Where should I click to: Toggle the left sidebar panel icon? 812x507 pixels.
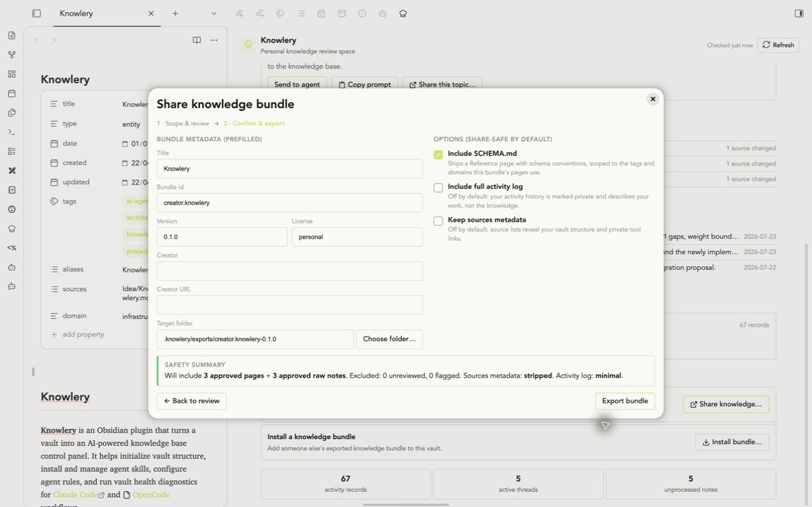[x=36, y=13]
